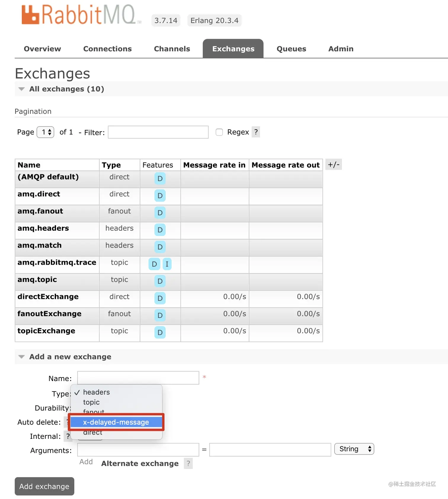Click the Add exchange button

coord(44,486)
